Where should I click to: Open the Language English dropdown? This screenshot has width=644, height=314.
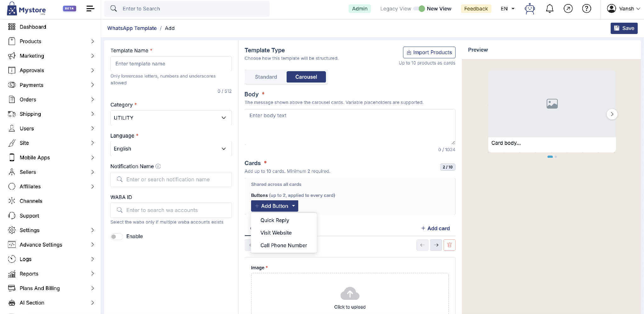coord(171,149)
